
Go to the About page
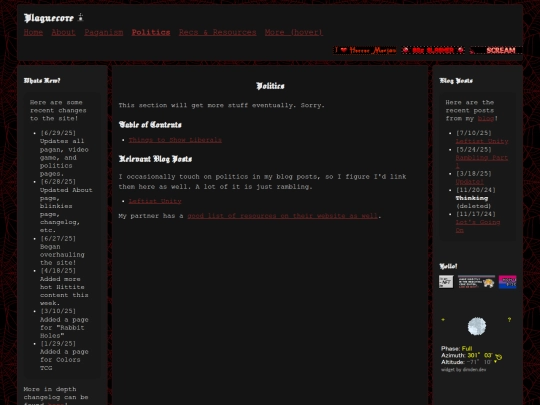[63, 32]
